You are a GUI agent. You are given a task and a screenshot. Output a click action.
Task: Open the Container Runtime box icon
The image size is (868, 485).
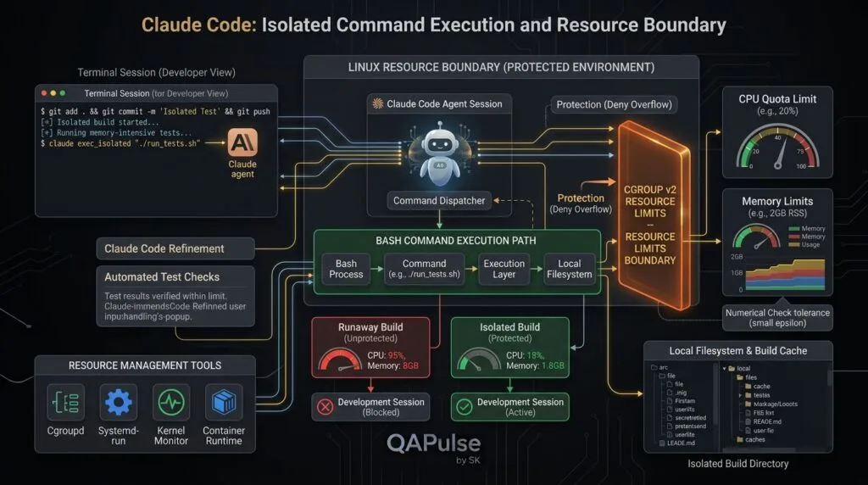click(x=224, y=403)
